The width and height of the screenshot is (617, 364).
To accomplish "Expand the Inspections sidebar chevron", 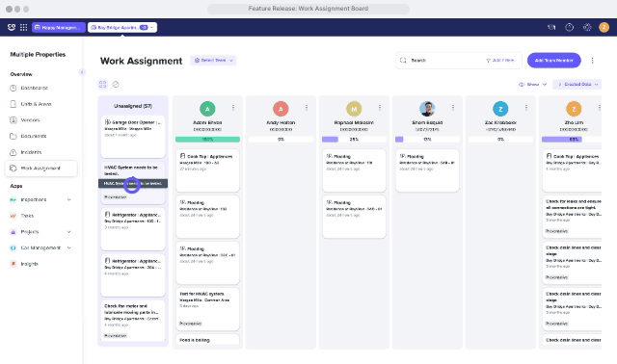I will tap(69, 199).
